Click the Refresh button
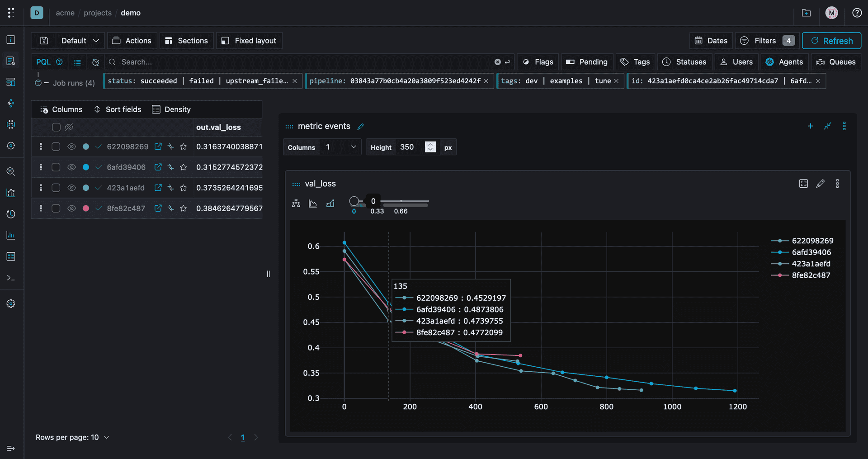The height and width of the screenshot is (459, 868). click(831, 40)
